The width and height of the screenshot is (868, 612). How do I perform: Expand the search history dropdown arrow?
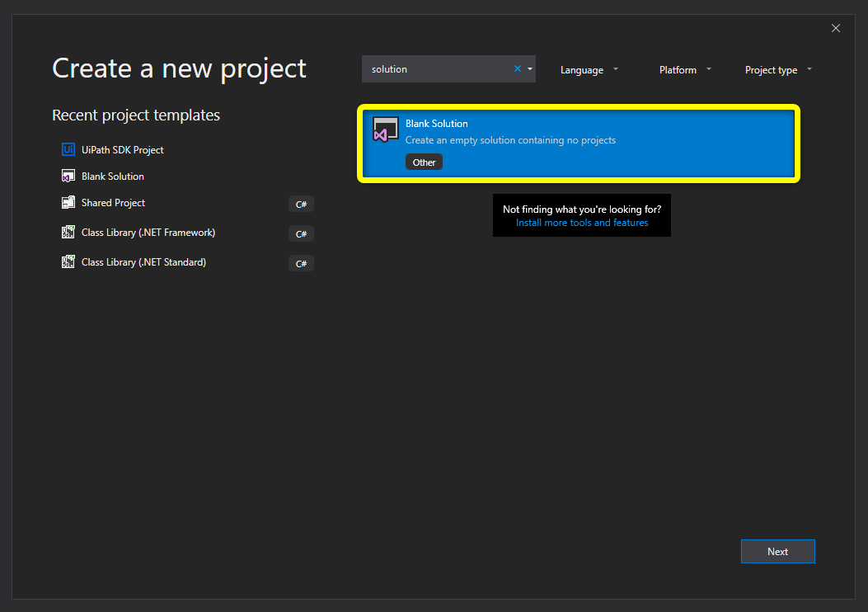point(528,68)
